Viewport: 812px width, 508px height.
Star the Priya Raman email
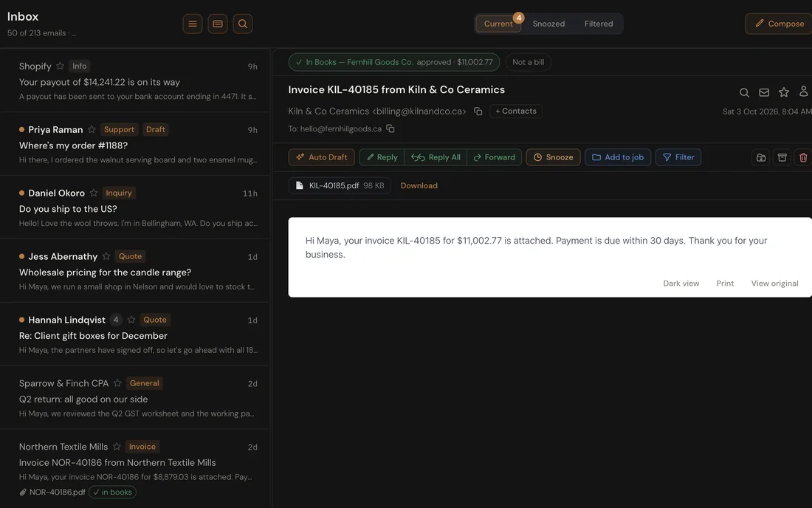pyautogui.click(x=92, y=129)
